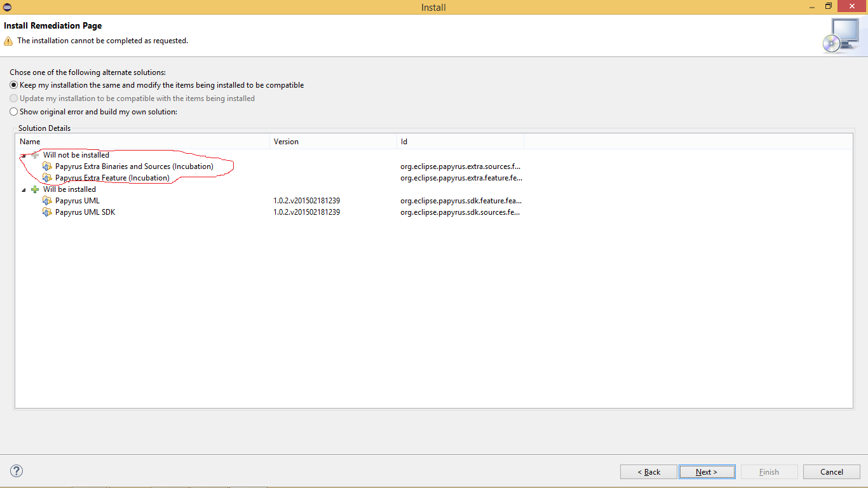Open help with the question mark icon
The width and height of the screenshot is (868, 488).
tap(17, 471)
